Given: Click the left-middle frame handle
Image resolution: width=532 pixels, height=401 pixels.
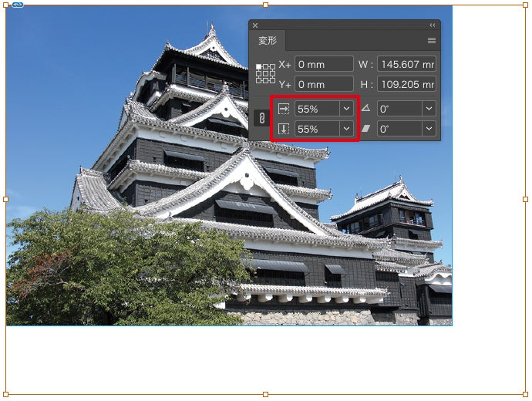Looking at the screenshot, I should (x=5, y=200).
